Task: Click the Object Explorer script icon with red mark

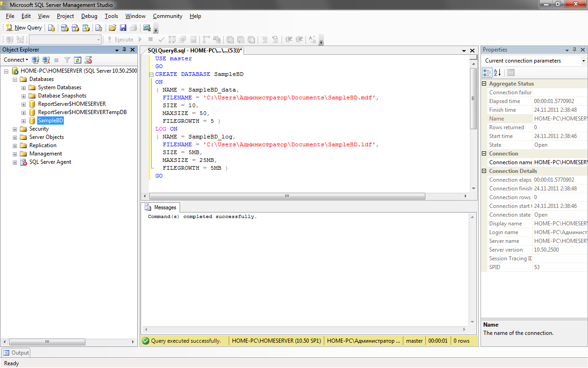Action: click(x=89, y=60)
